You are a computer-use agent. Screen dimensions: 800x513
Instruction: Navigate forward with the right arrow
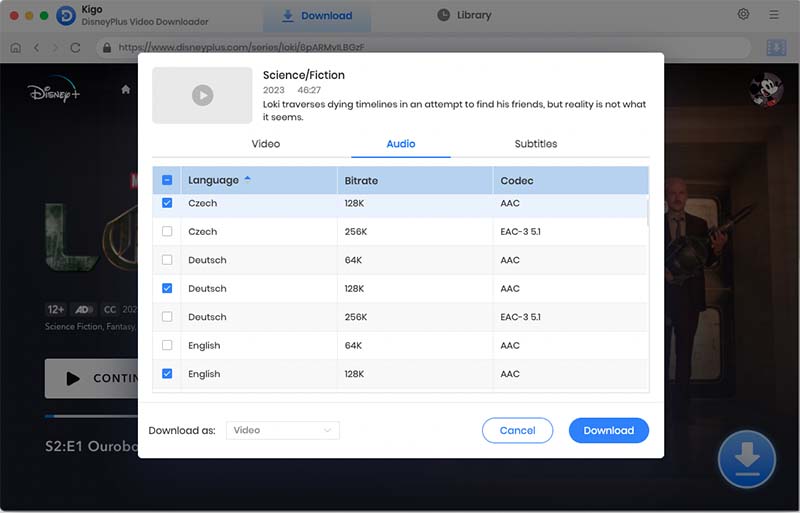click(x=55, y=47)
